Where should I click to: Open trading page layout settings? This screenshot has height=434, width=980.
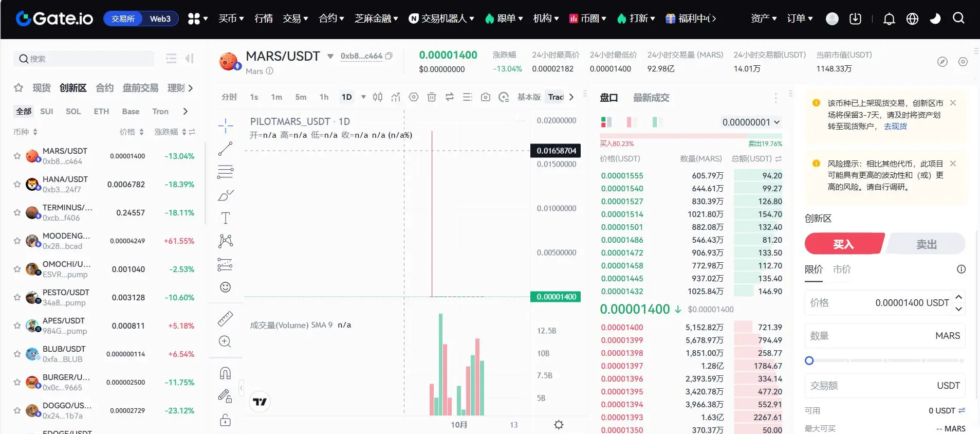[963, 62]
